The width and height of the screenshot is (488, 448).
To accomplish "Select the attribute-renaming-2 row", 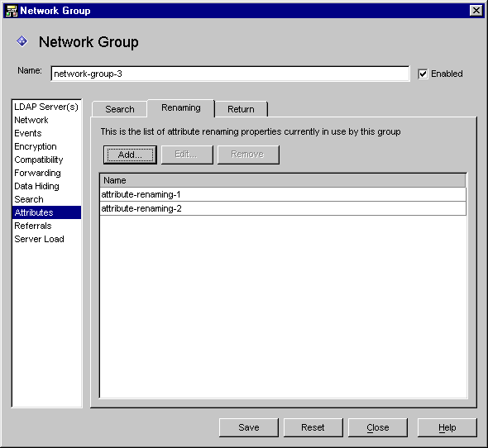I will coord(283,208).
